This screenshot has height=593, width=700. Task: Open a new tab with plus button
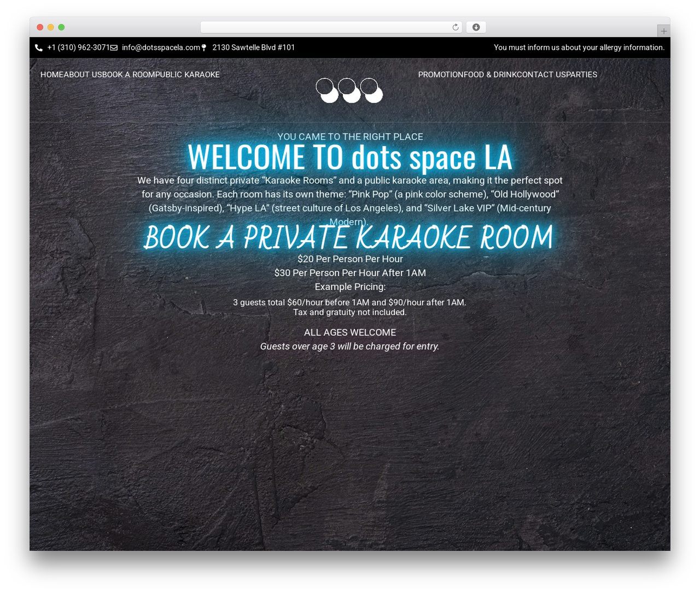pyautogui.click(x=663, y=31)
